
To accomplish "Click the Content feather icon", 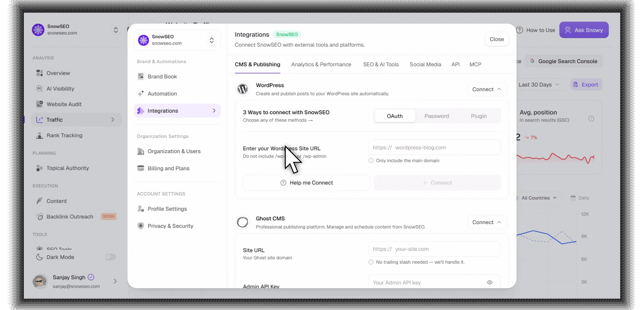I will 40,201.
